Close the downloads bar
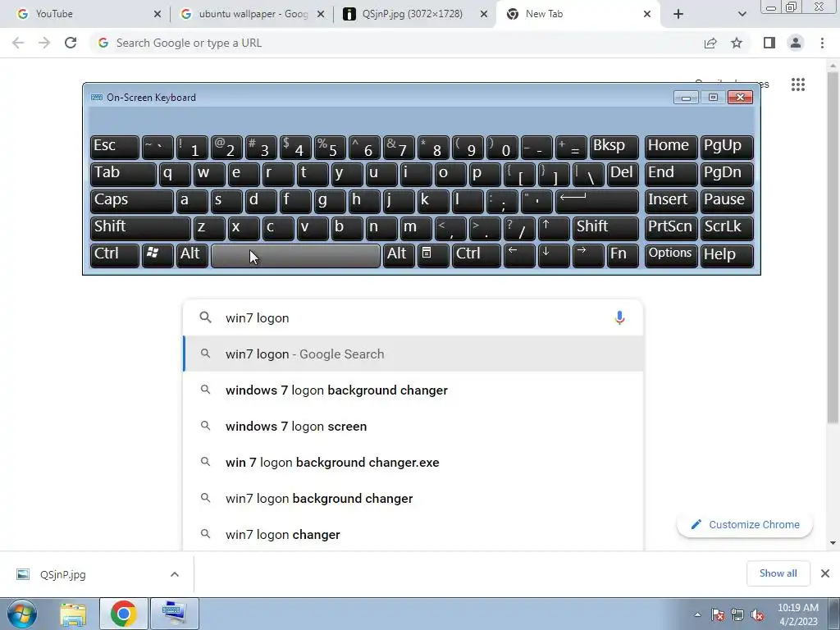The image size is (840, 630). (825, 573)
